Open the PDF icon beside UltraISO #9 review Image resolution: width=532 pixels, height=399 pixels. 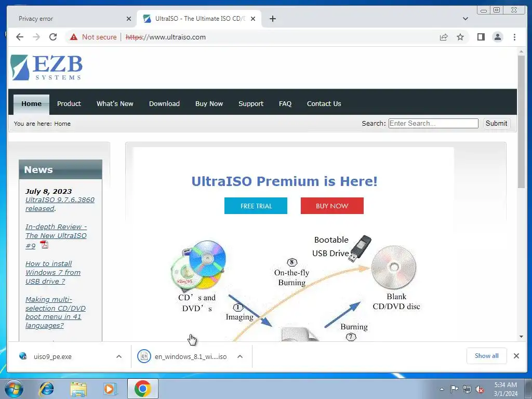[44, 244]
